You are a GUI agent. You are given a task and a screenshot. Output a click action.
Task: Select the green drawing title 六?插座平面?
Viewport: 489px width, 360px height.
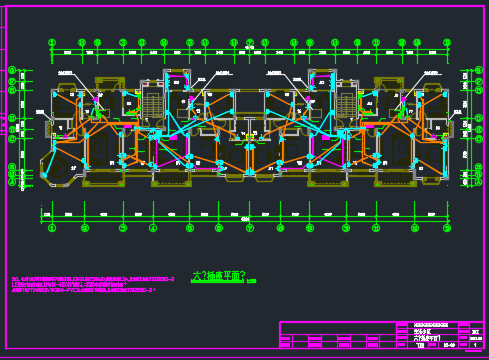pos(218,276)
